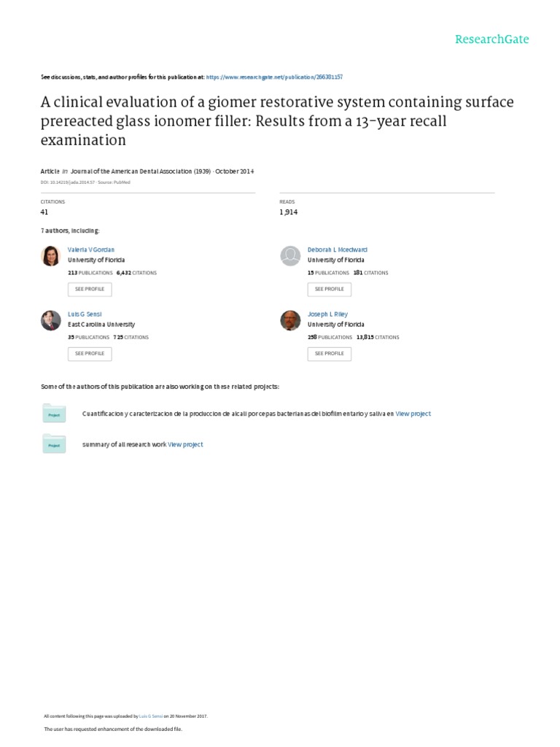560x747 pixels.
Task: Open the researchgate.net publication URL
Action: (275, 77)
